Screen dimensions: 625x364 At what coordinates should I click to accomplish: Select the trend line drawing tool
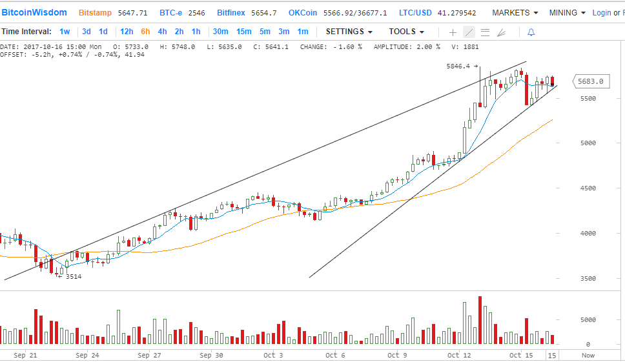click(x=469, y=32)
